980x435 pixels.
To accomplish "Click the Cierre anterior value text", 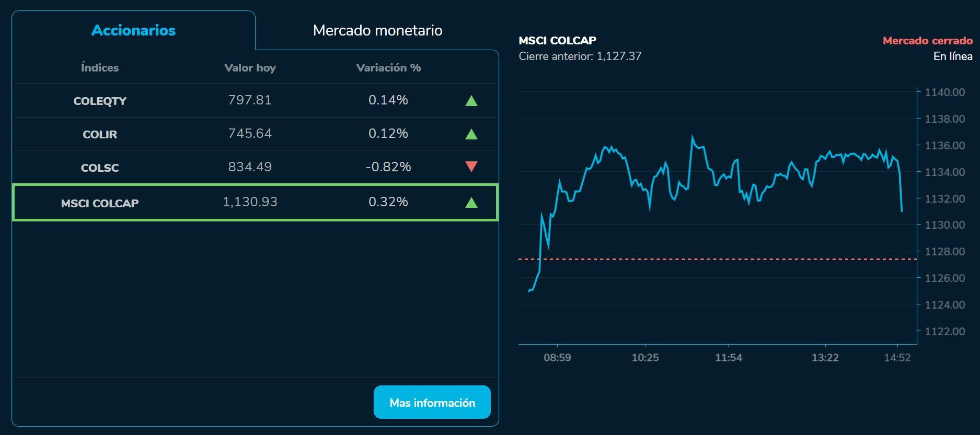I will (x=580, y=56).
